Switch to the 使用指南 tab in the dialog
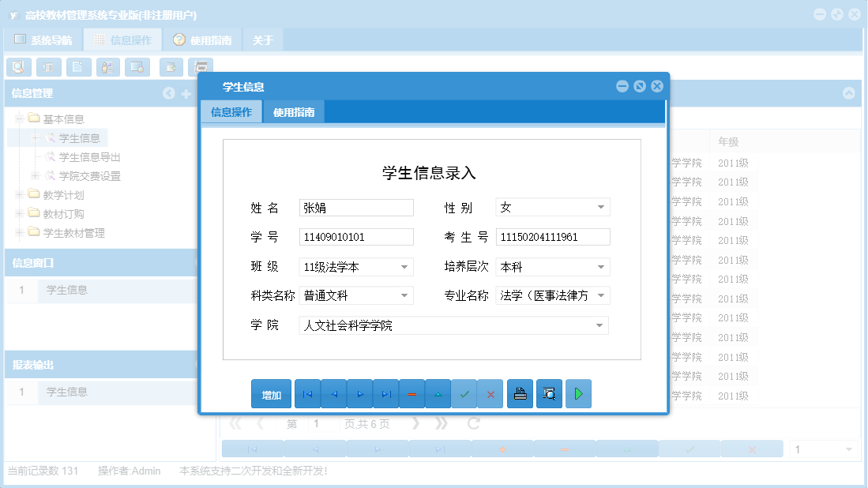The height and width of the screenshot is (488, 868). pos(294,111)
